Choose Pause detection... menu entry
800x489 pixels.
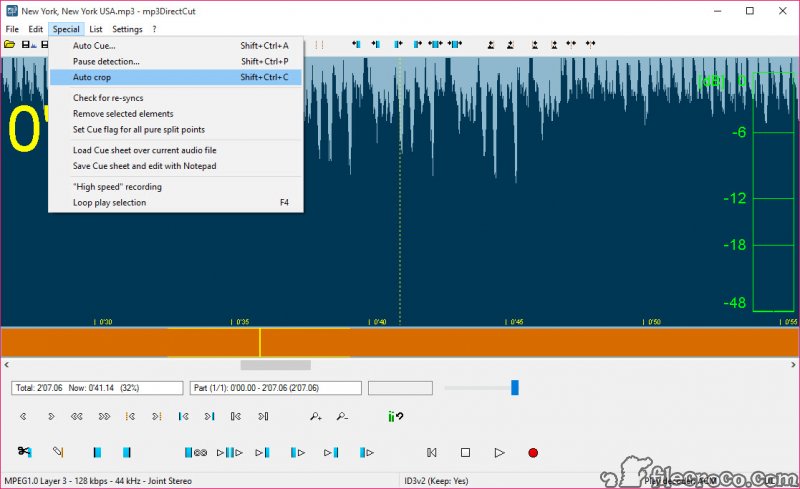click(106, 61)
